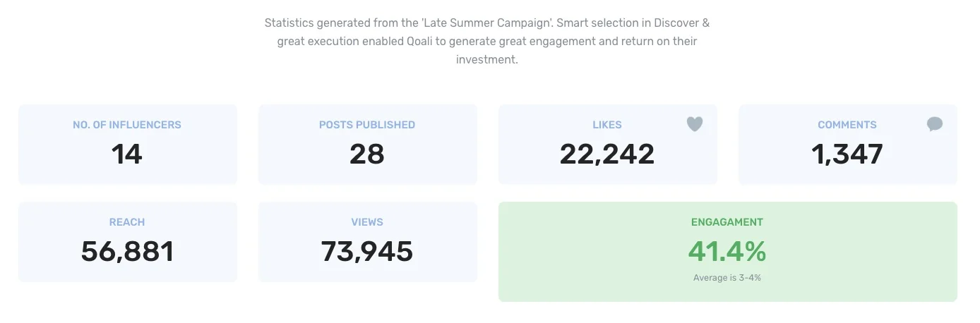
Task: Select the Views statistics card
Action: (368, 242)
